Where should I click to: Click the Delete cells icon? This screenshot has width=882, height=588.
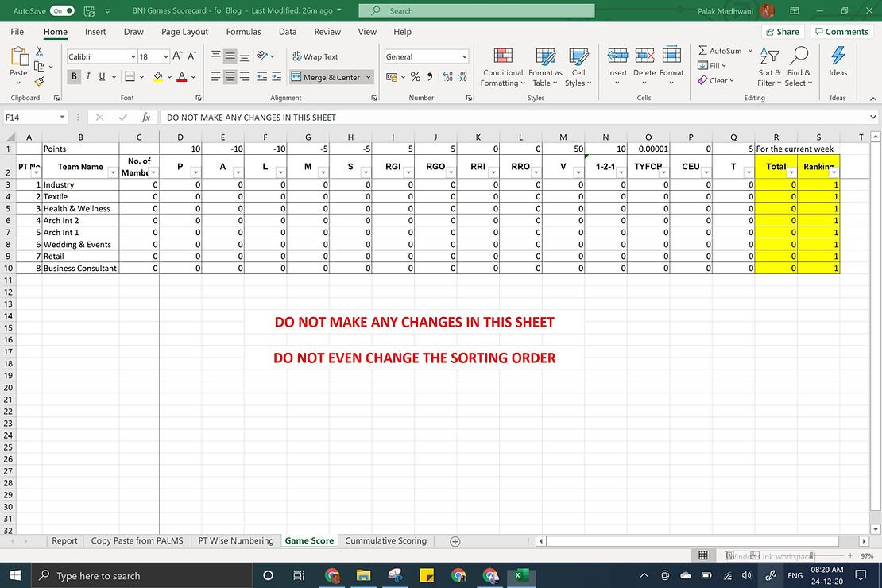tap(644, 56)
